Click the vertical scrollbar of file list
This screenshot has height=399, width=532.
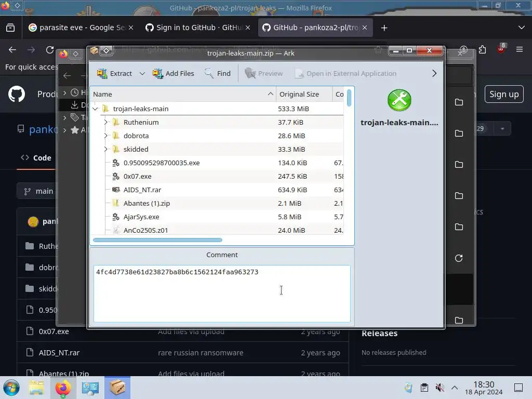pos(349,97)
